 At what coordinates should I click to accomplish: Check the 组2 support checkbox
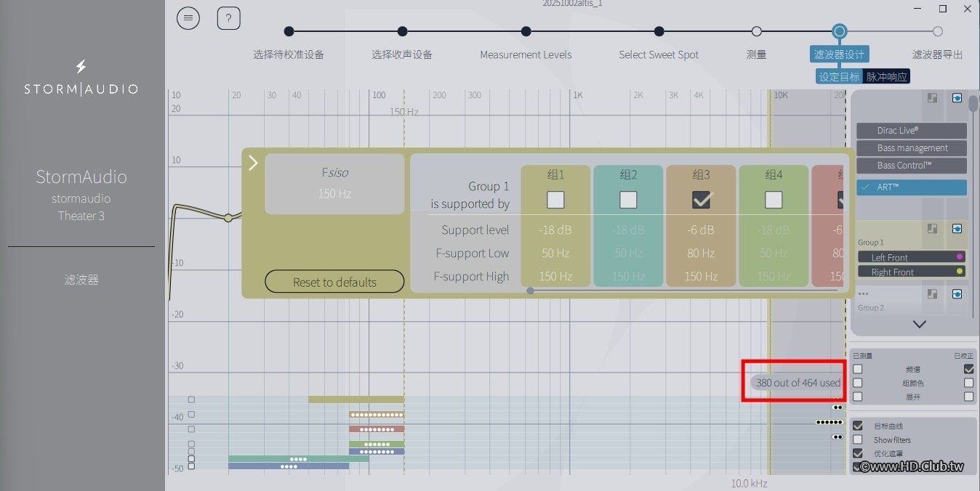(628, 200)
